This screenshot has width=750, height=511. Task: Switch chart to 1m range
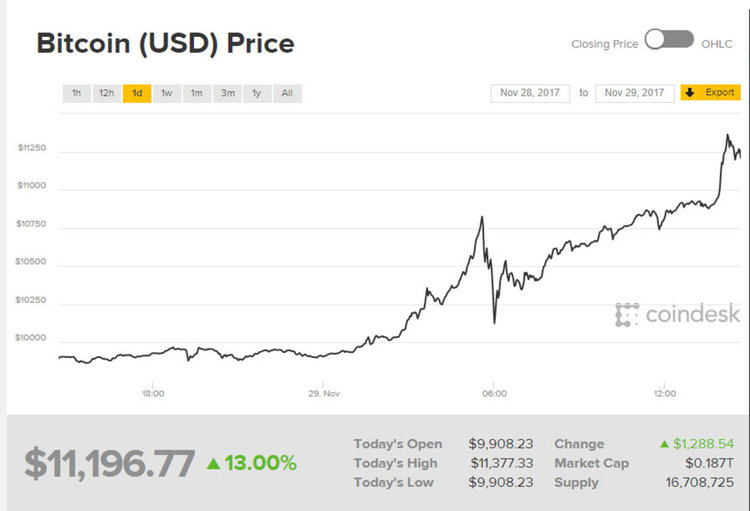click(197, 93)
